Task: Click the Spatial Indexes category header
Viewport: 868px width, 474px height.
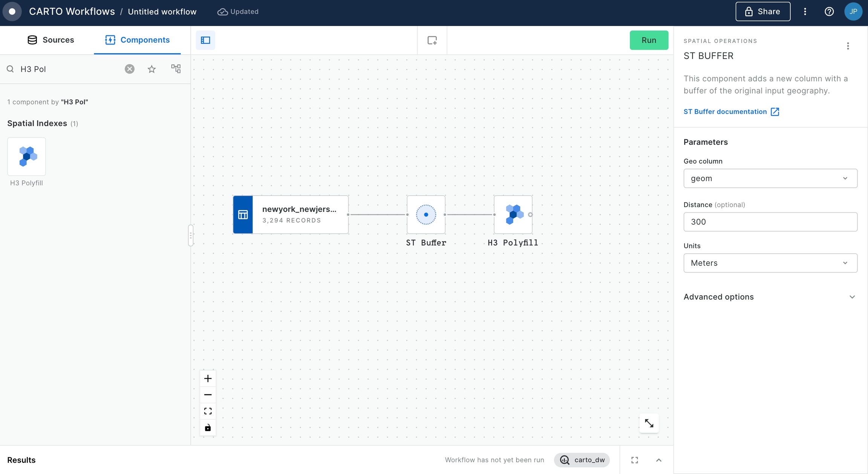Action: (x=43, y=123)
